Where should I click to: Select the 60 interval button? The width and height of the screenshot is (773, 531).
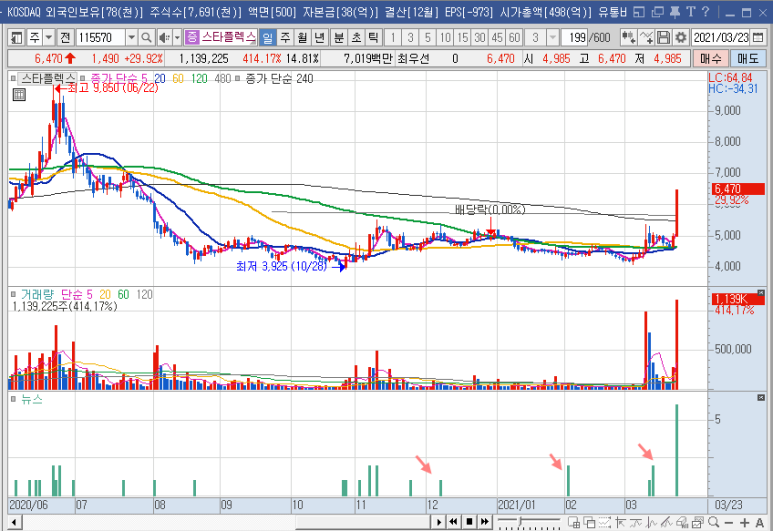click(x=514, y=37)
